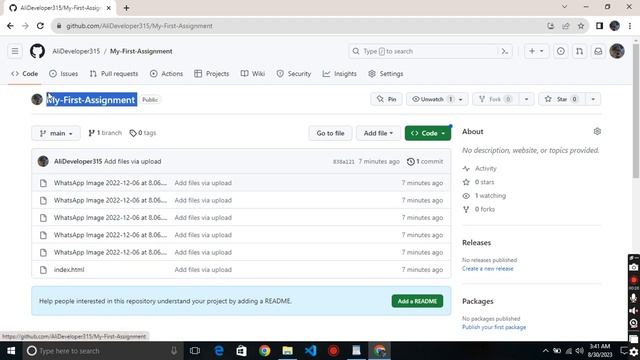Open the 1 commit history link

[425, 162]
